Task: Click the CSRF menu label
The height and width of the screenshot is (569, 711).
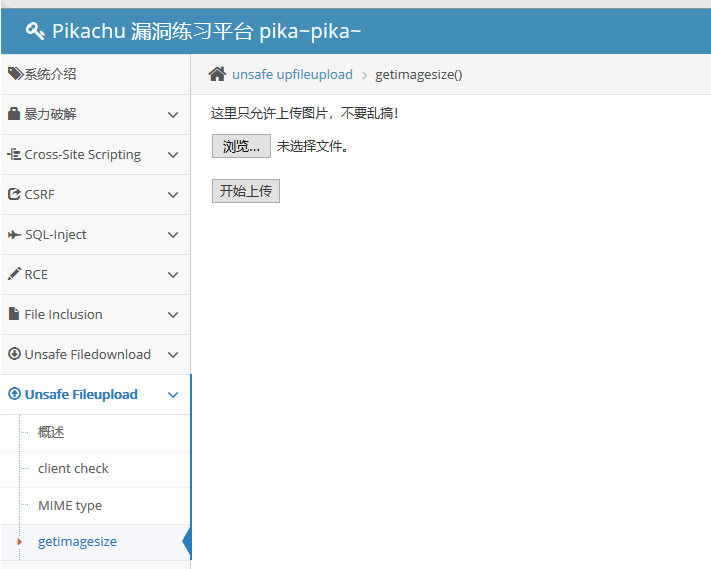Action: click(39, 195)
